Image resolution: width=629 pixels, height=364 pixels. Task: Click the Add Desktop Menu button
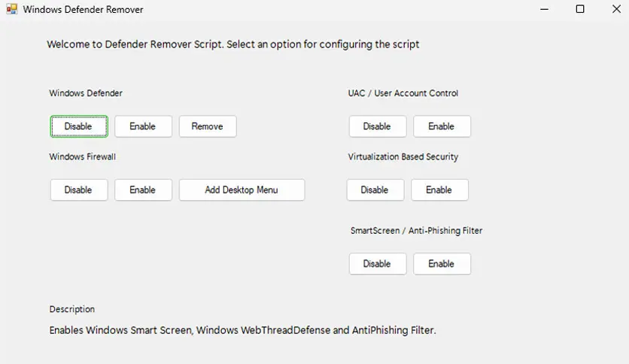(x=242, y=190)
